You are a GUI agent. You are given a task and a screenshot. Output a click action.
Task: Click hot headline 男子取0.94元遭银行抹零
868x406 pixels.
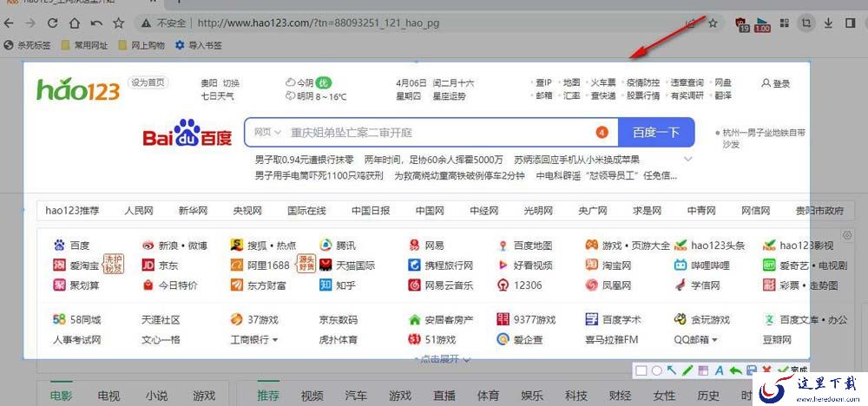(304, 160)
